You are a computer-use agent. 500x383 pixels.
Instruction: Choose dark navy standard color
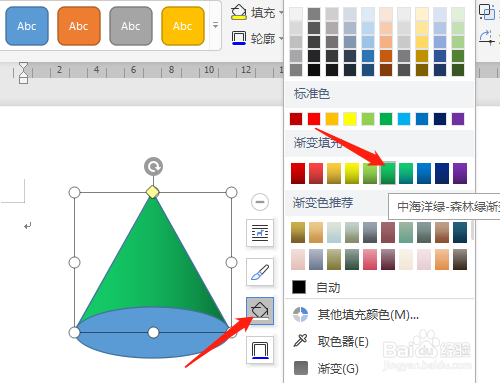point(440,119)
